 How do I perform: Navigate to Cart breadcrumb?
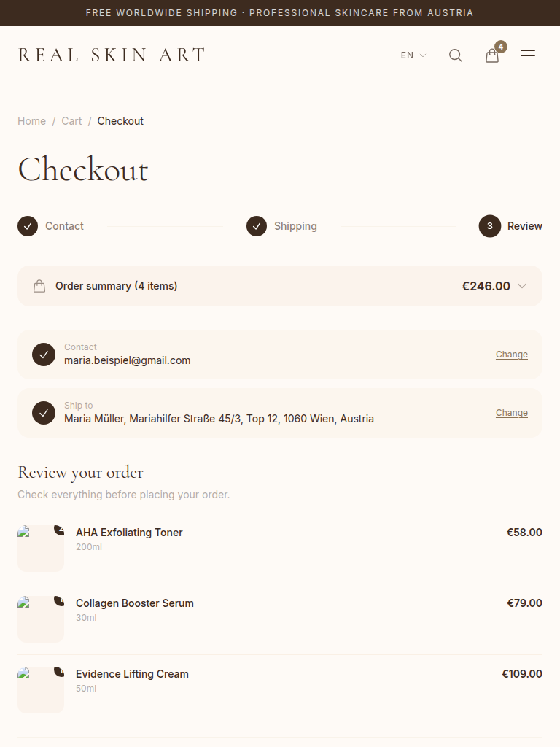[71, 121]
